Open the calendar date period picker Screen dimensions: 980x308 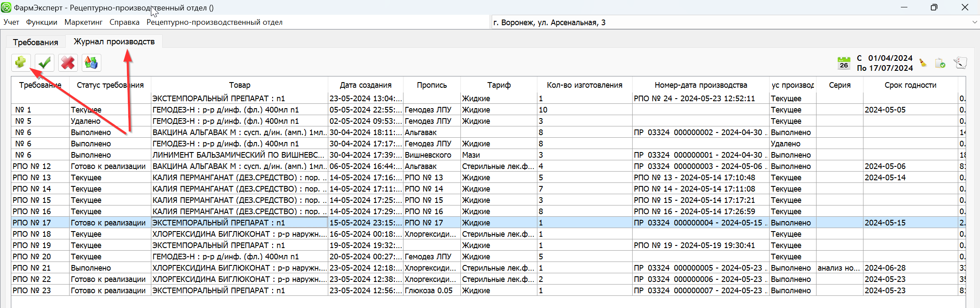click(843, 63)
